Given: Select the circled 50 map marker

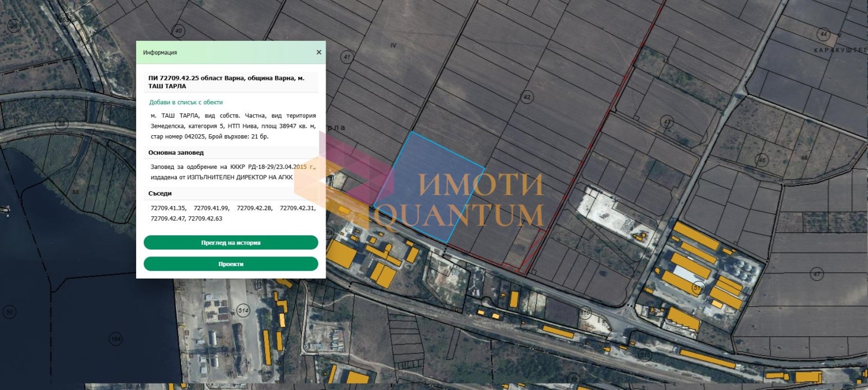Looking at the screenshot, I should pos(9,312).
